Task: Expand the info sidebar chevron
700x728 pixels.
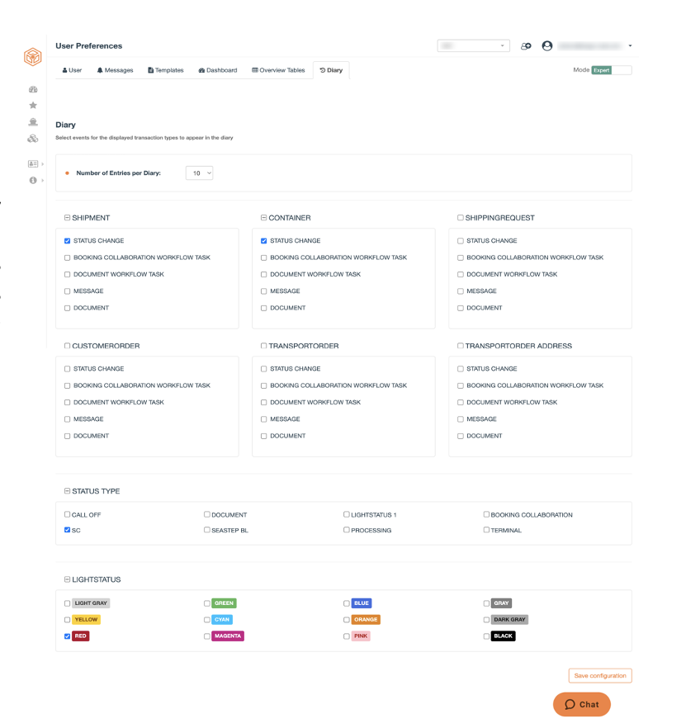Action: (x=43, y=180)
